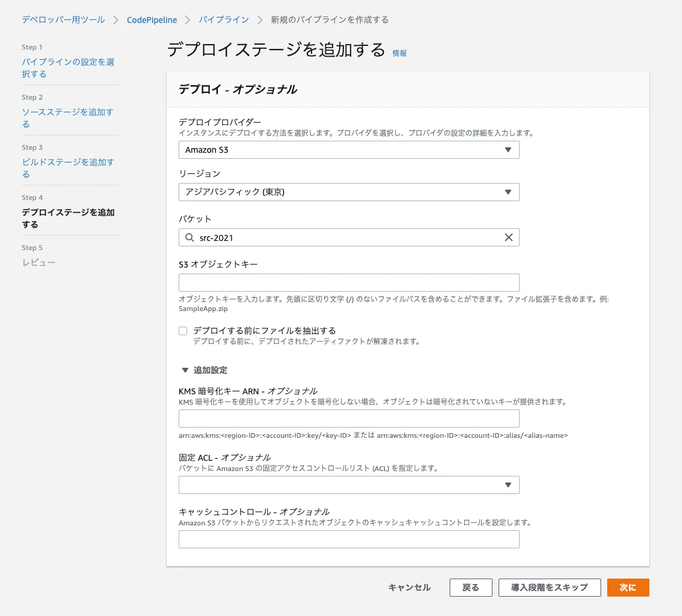The image size is (682, 616).
Task: Click the SampleApp.zip example text
Action: [203, 309]
